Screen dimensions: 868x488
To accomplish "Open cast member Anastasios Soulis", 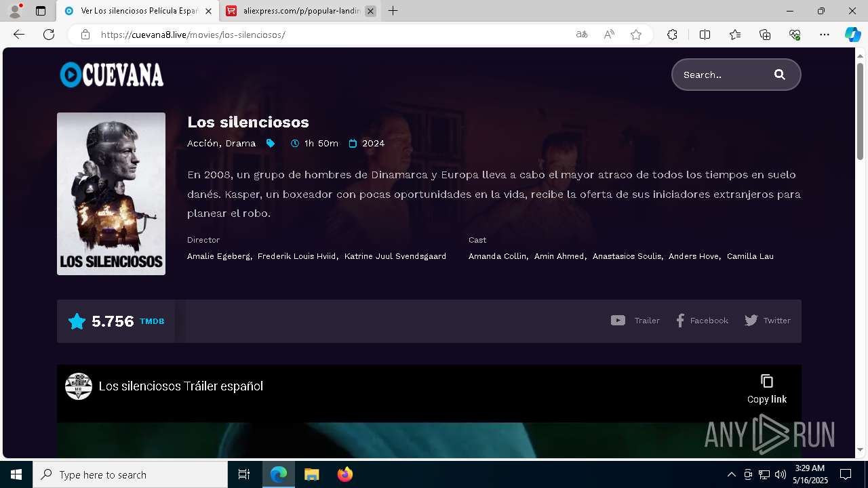I will click(x=627, y=256).
